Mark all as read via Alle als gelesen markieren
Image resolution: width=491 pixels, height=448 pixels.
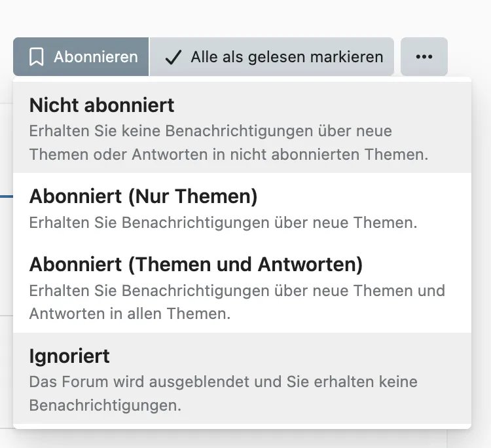point(272,57)
